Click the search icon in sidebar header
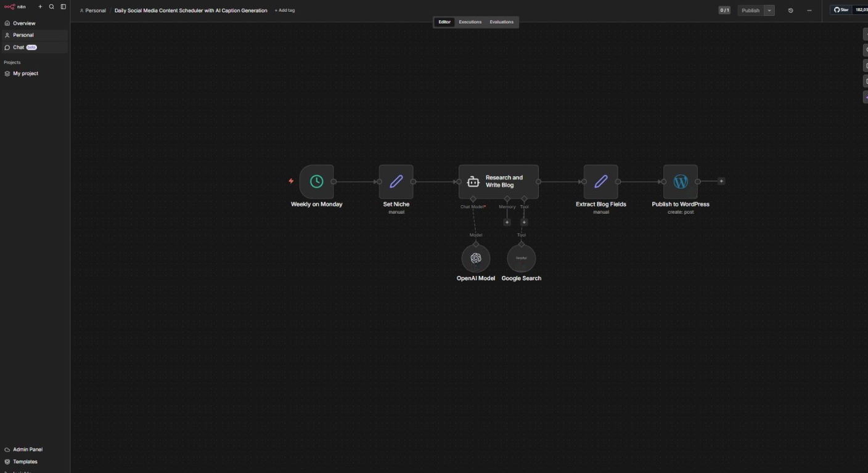 tap(52, 7)
